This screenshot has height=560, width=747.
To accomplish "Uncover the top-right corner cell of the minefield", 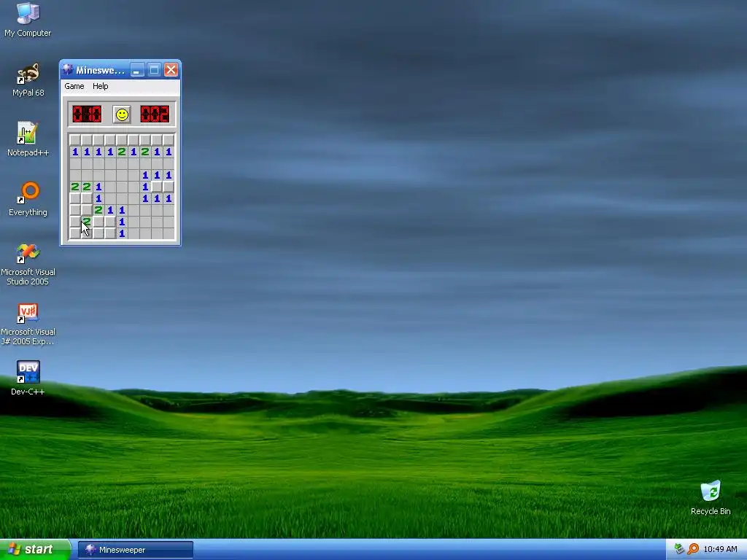I will [x=169, y=140].
